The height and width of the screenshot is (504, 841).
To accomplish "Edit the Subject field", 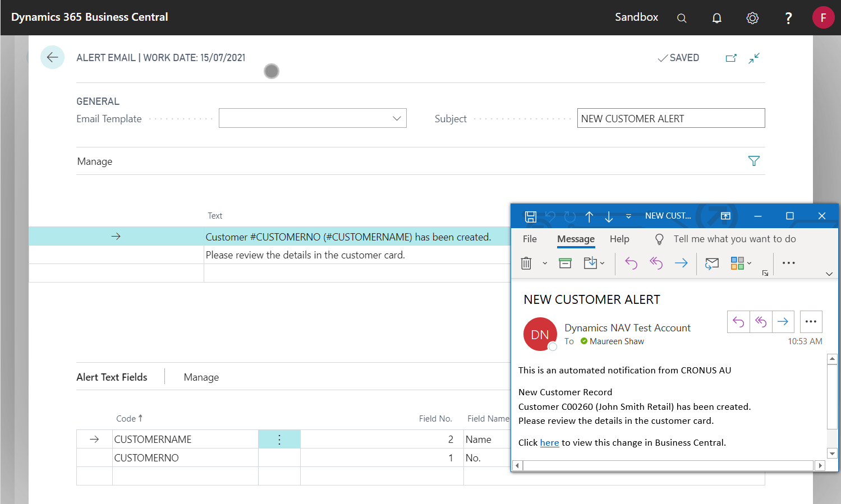I will (x=671, y=118).
